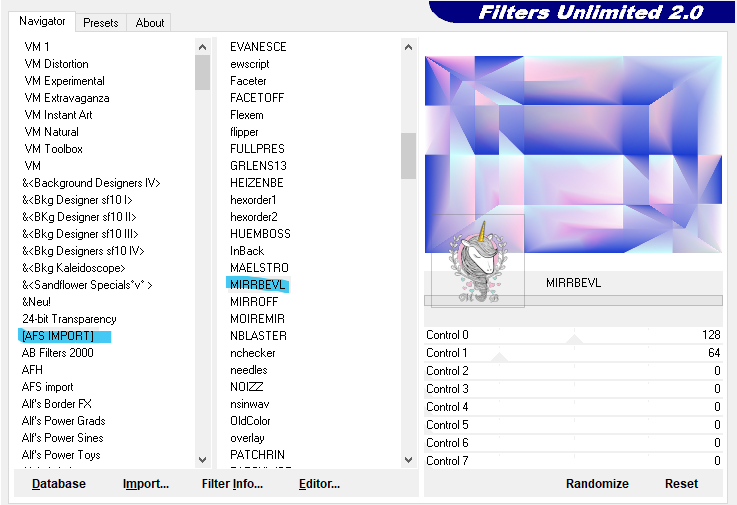The width and height of the screenshot is (737, 505).
Task: Select &<Sandflower Specials*v*> category
Action: tap(87, 285)
